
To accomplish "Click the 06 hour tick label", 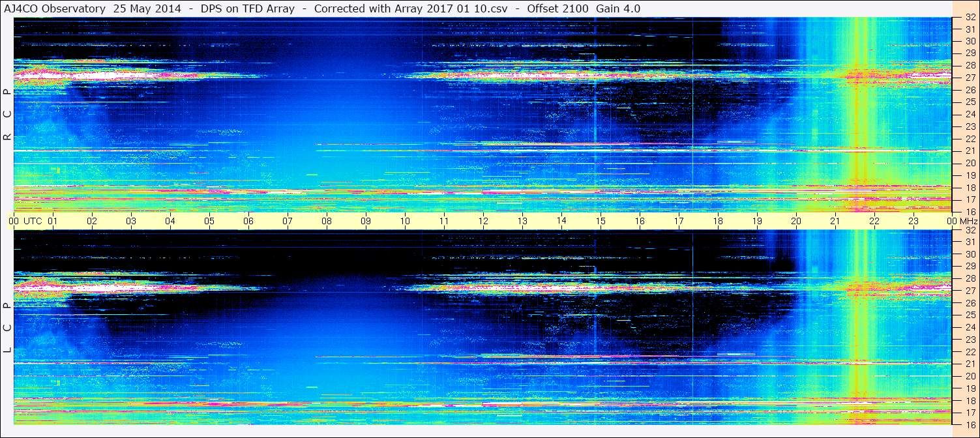I will pos(249,221).
